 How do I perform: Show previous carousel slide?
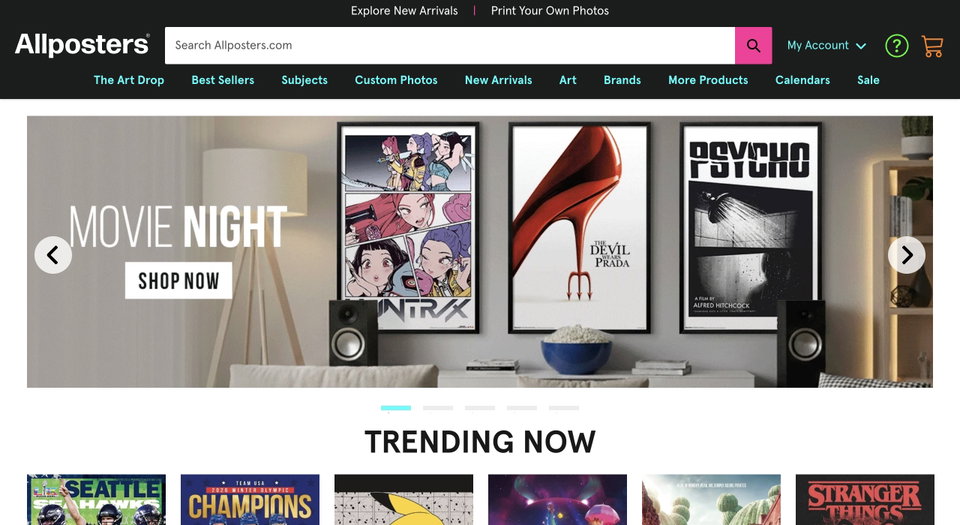(53, 255)
